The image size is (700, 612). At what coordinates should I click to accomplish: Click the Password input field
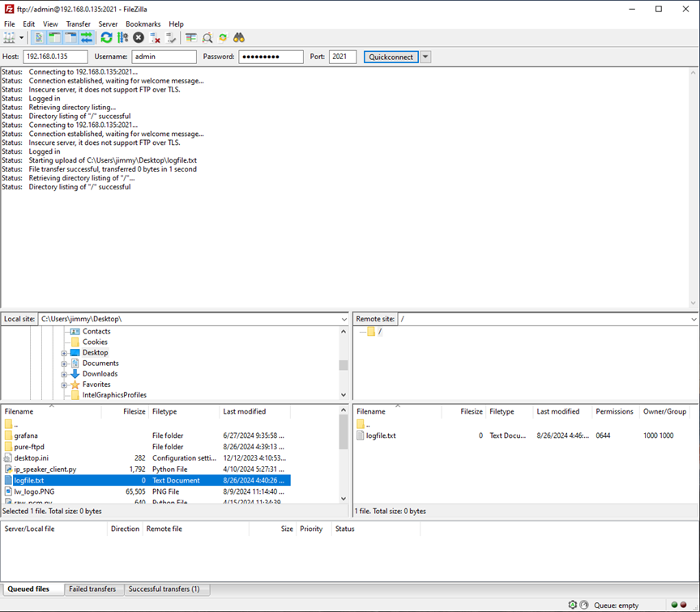click(271, 57)
